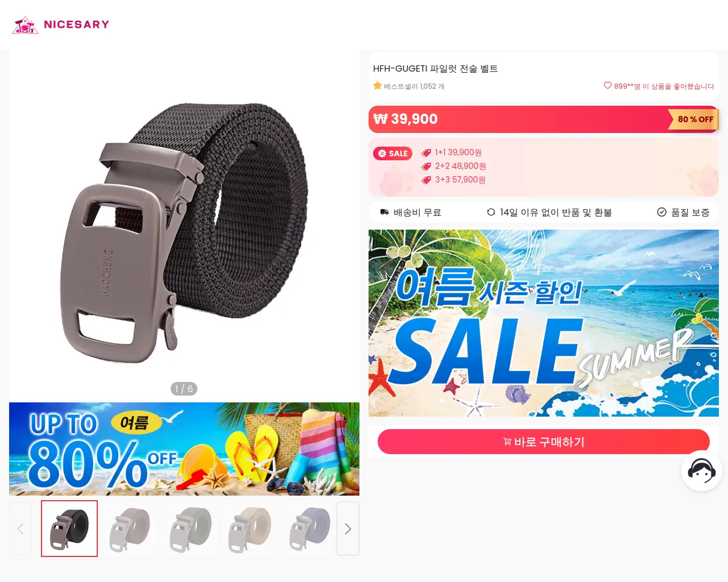Click the free shipping truck icon
The image size is (728, 582).
384,212
